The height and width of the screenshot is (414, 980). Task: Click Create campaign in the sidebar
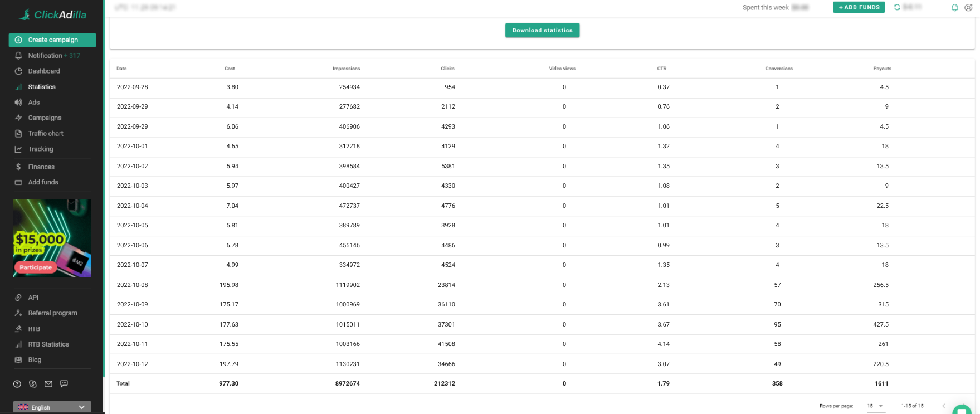coord(52,40)
